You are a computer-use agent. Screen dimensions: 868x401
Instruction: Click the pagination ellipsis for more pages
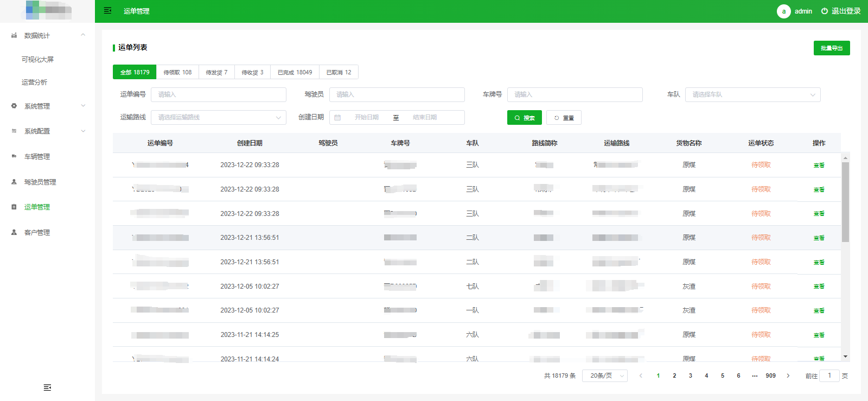point(755,375)
